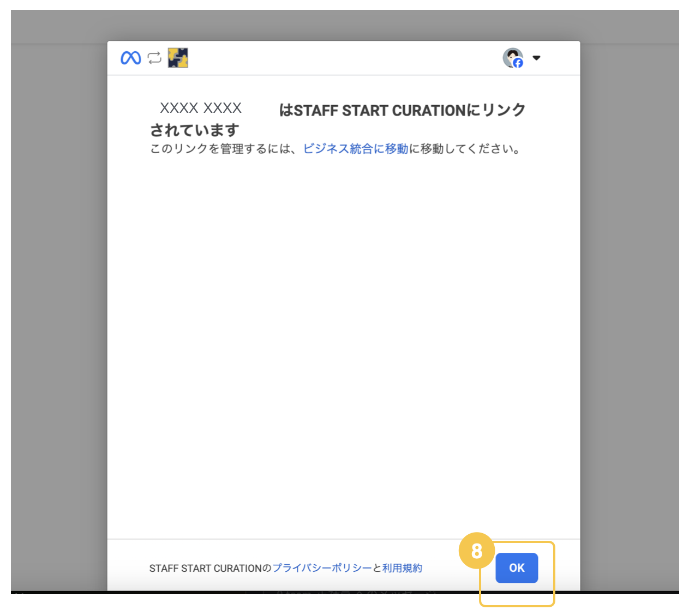Select the XXXX XXXX account name text
This screenshot has width=695, height=616.
coord(201,108)
